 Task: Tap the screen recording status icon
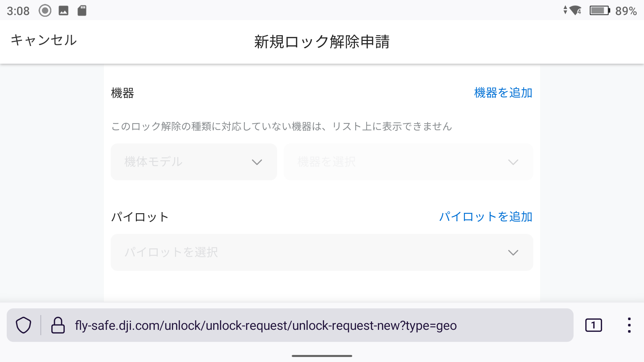45,11
